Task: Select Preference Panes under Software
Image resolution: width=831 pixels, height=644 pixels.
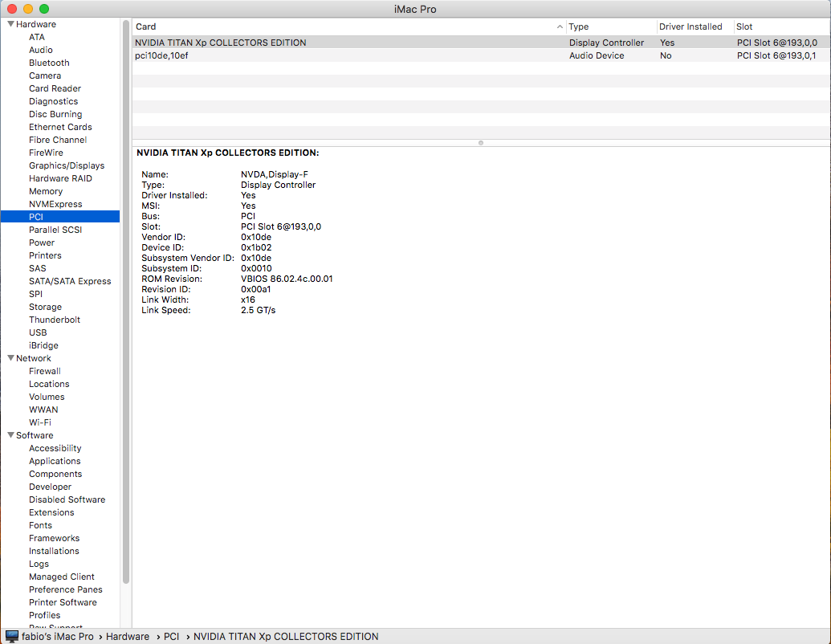Action: click(66, 589)
